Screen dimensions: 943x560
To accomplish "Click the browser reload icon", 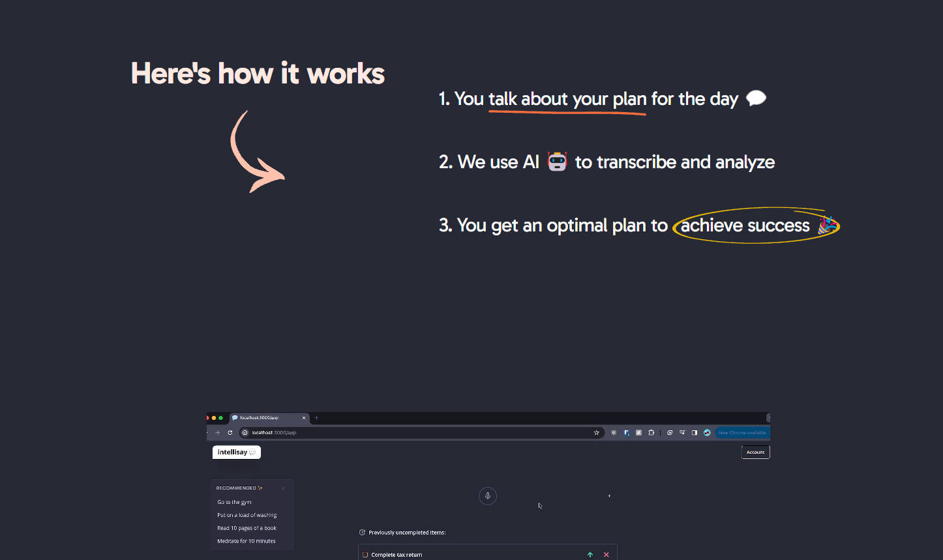I will (x=230, y=433).
